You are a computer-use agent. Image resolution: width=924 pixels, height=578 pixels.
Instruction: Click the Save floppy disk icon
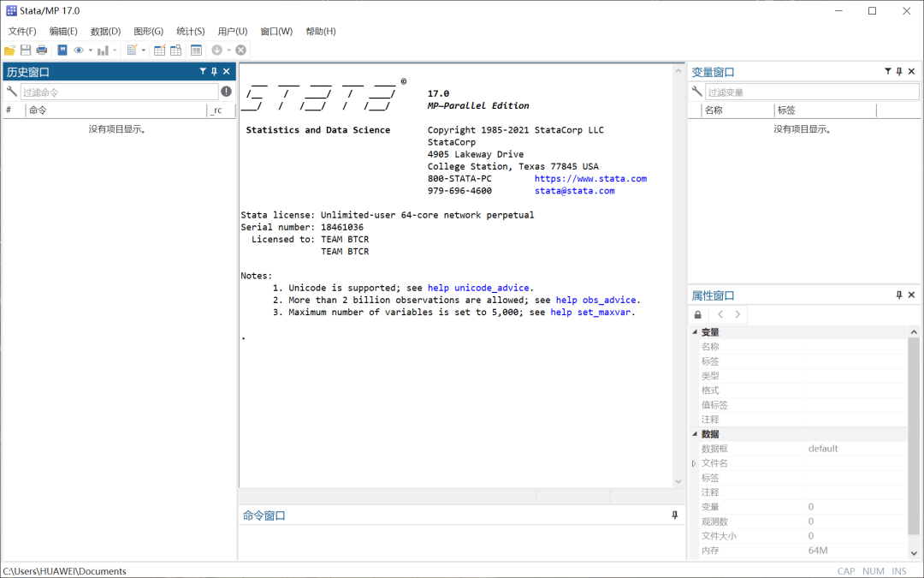26,51
